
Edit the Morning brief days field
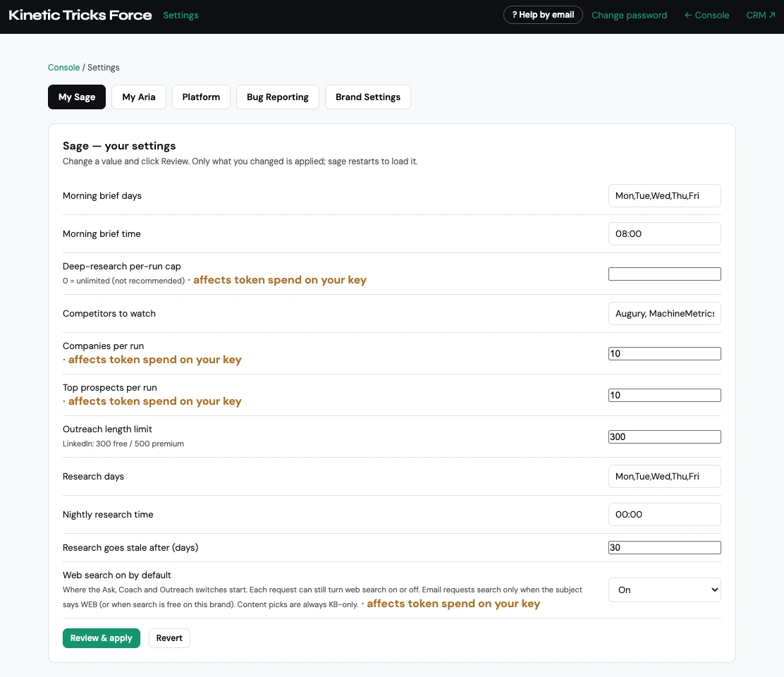point(665,196)
